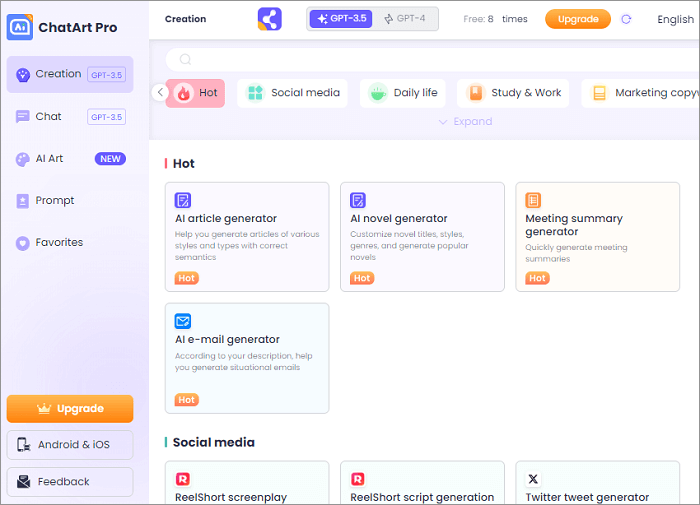This screenshot has width=700, height=505.
Task: Open the share icon in header
Action: click(x=270, y=19)
